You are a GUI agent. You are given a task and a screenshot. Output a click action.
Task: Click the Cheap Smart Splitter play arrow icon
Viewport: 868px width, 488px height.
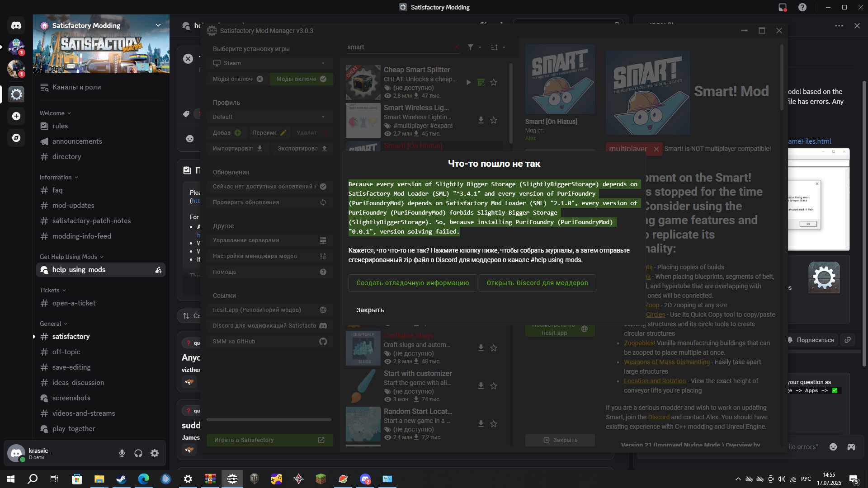[x=469, y=82]
